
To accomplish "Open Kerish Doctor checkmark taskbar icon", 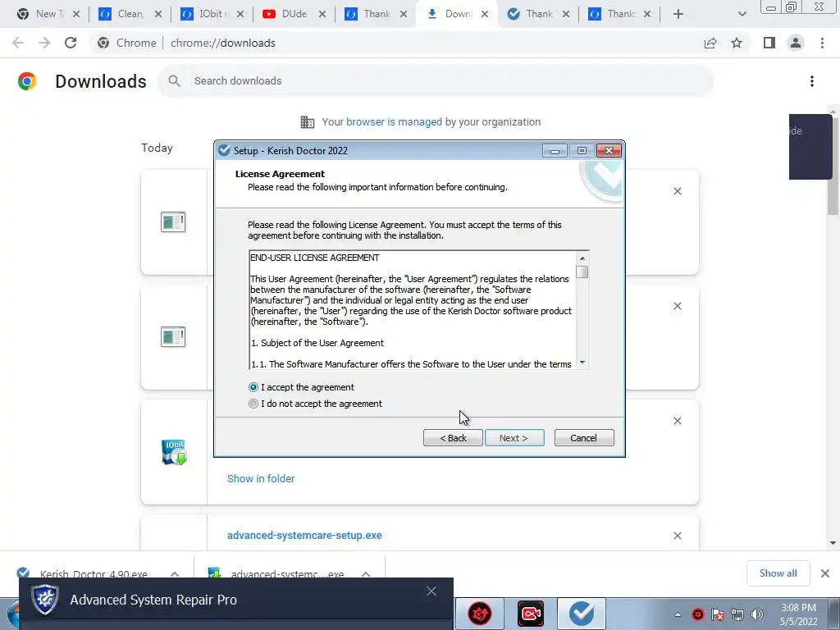I will point(582,614).
